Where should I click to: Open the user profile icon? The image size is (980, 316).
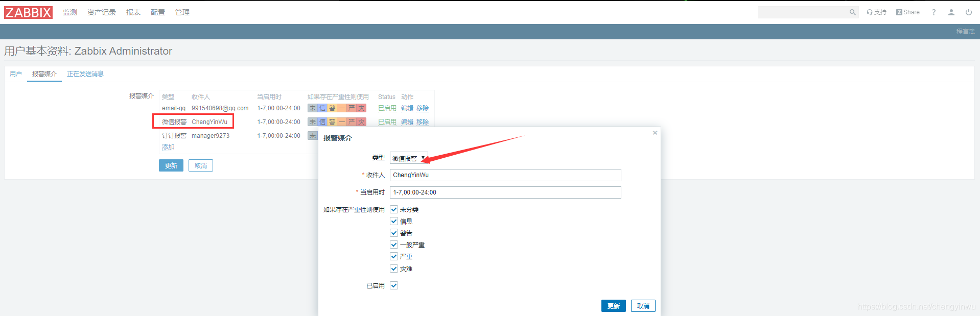coord(951,12)
